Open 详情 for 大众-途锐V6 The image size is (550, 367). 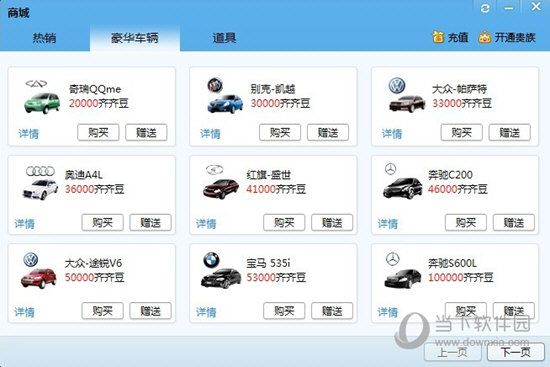25,312
